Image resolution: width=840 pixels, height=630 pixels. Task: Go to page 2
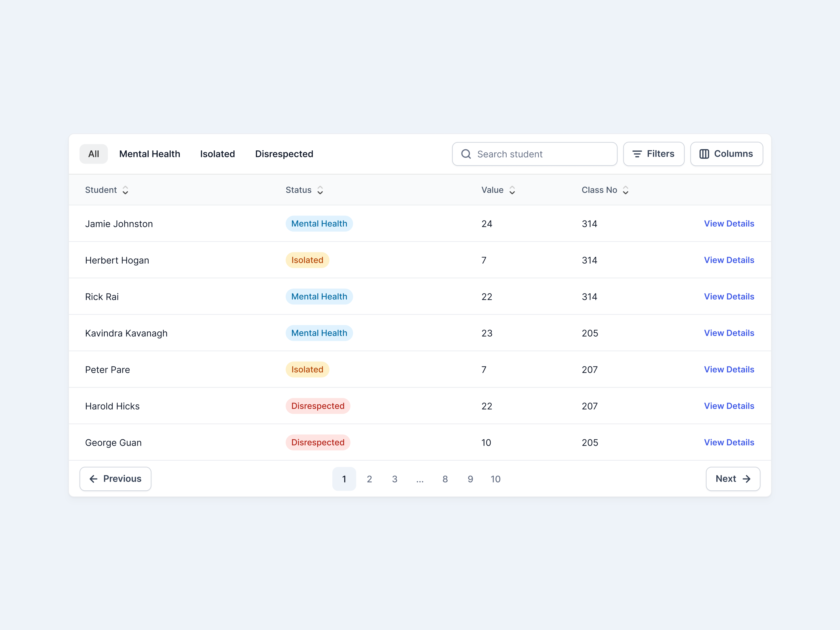pyautogui.click(x=369, y=479)
